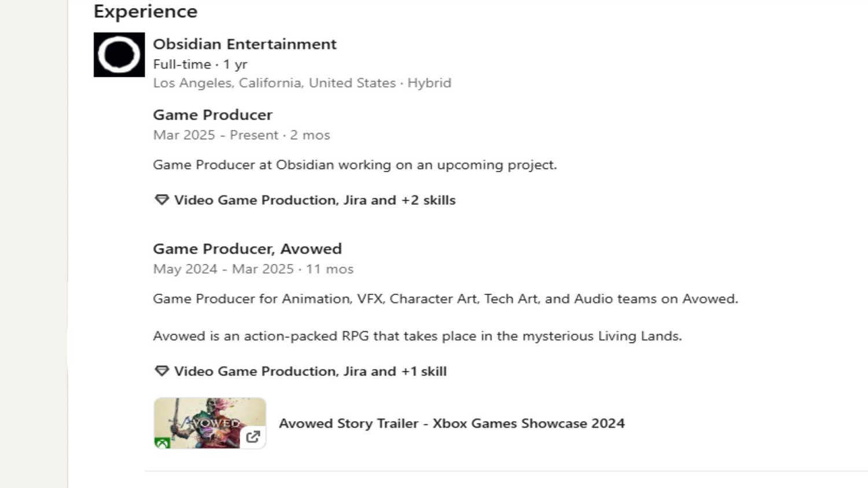Click the Experience section heading
868x488 pixels.
(x=145, y=12)
